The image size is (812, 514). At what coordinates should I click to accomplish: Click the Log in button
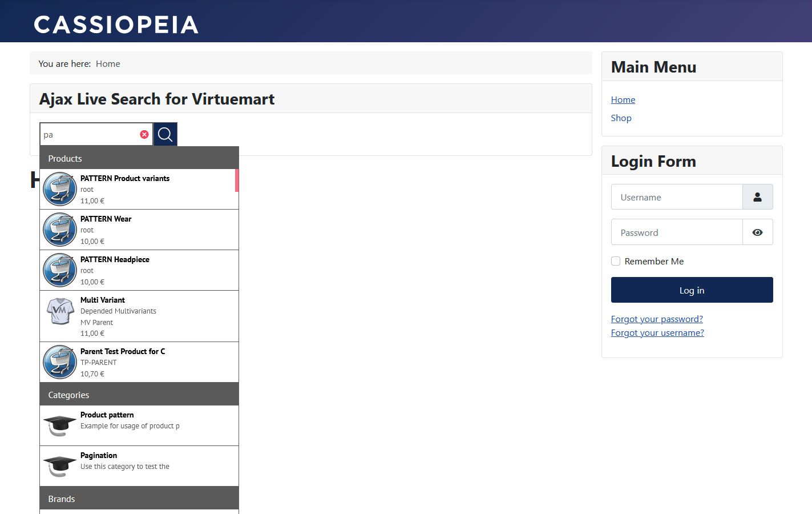692,290
